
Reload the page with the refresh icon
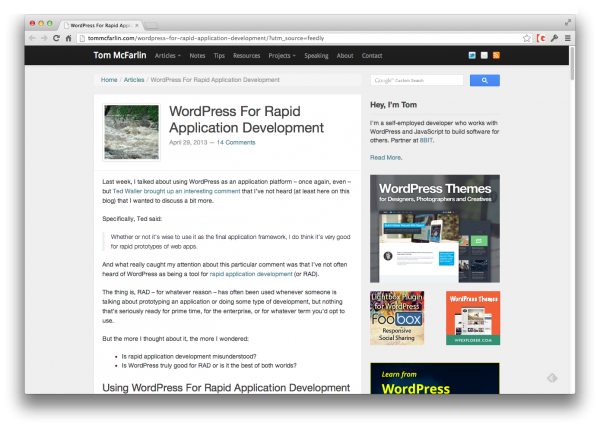click(56, 38)
